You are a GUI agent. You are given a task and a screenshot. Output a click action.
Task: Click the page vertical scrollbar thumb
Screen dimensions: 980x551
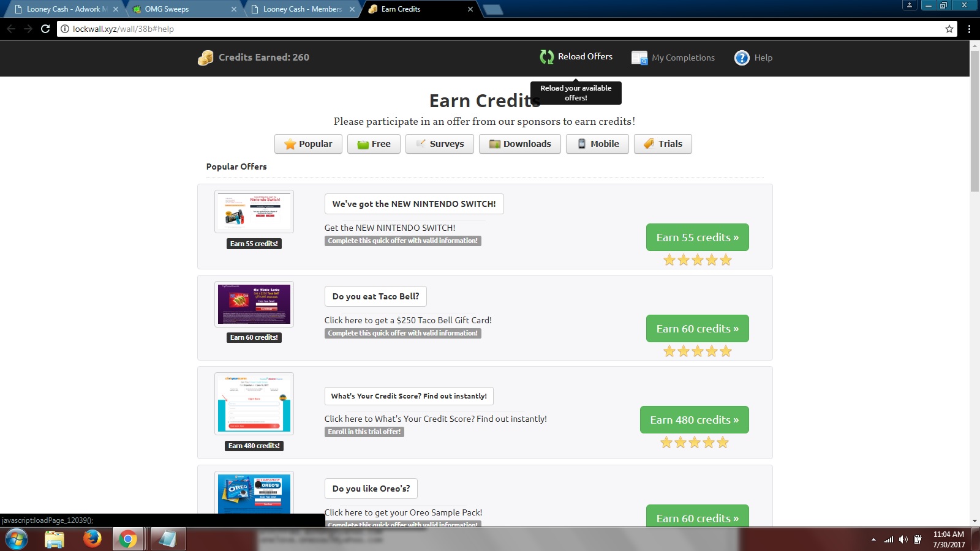[x=974, y=121]
